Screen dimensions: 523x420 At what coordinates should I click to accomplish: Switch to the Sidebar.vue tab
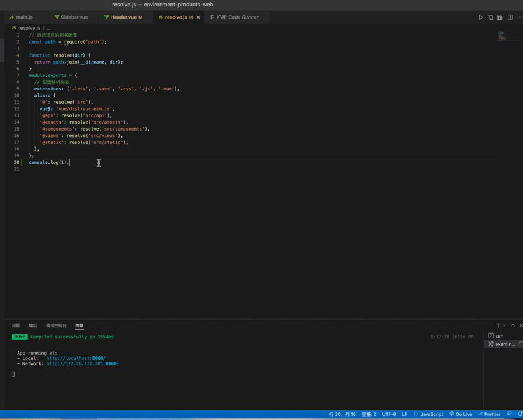(x=74, y=17)
